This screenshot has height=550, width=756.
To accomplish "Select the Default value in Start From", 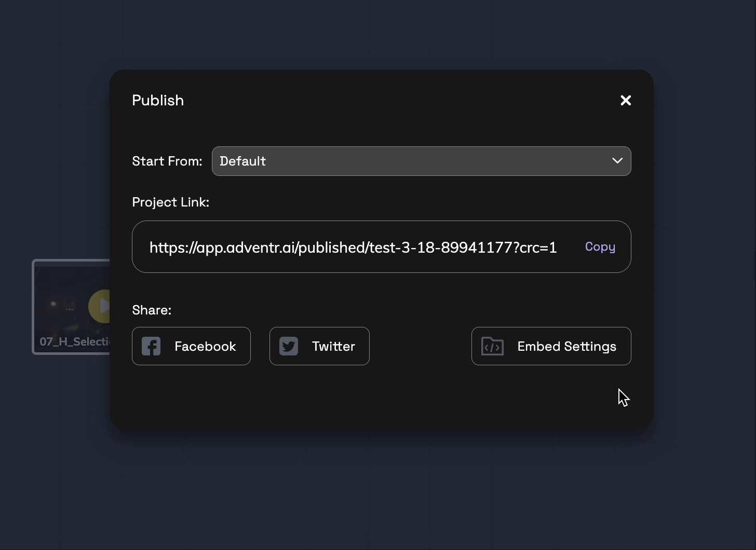I will tap(242, 161).
